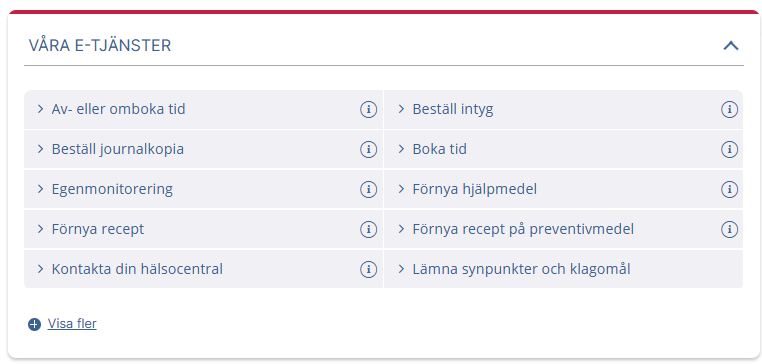The image size is (762, 364).
Task: Click info icon beside Beställ journalkopia
Action: [x=368, y=149]
